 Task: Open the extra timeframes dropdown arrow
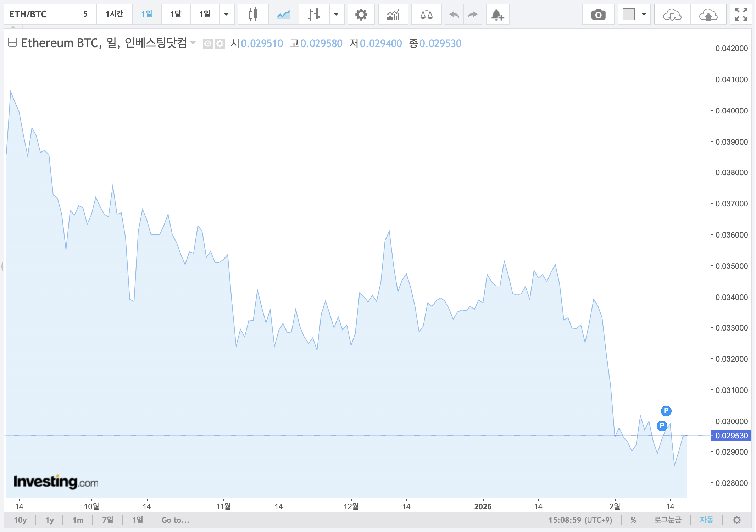click(227, 14)
